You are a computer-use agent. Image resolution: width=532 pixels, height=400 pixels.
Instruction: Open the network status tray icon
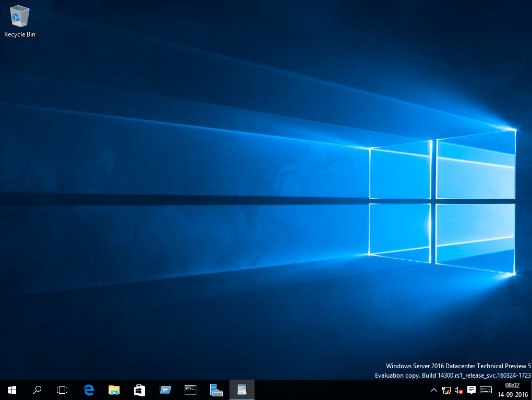pyautogui.click(x=446, y=391)
